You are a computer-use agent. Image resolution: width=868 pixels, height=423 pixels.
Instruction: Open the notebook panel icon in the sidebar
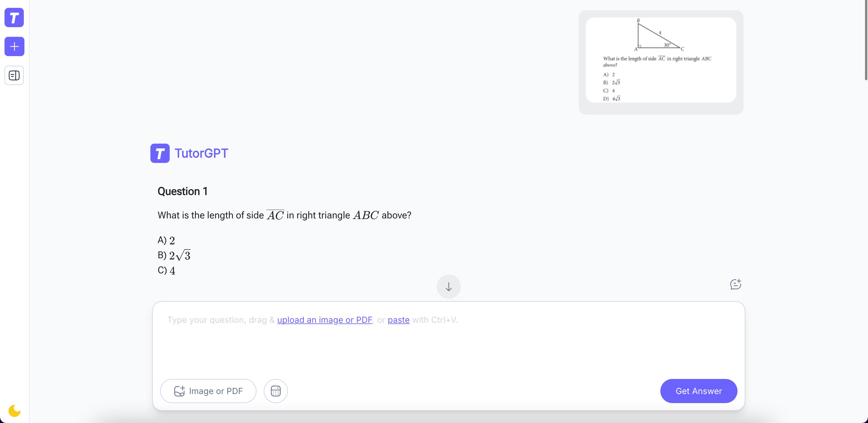[x=14, y=75]
